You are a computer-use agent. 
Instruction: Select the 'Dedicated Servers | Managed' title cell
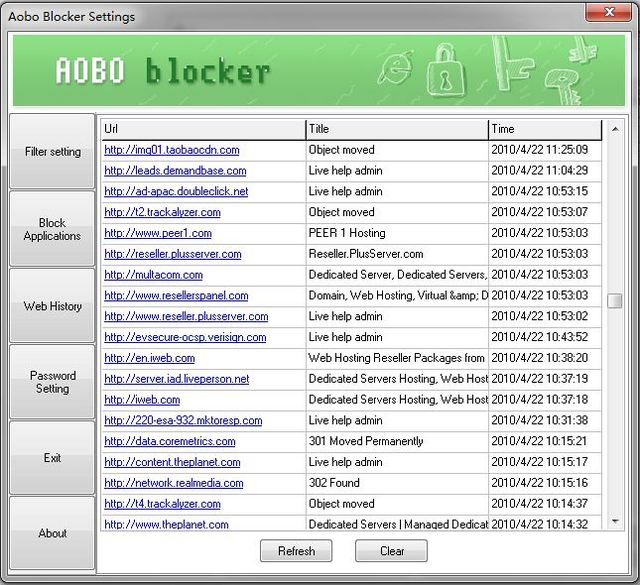(x=398, y=524)
